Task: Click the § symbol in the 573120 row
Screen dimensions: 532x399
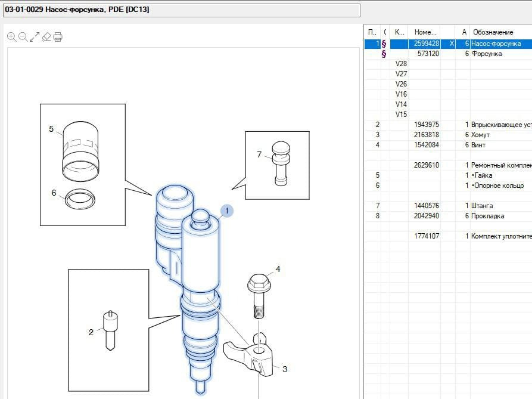Action: coord(384,54)
